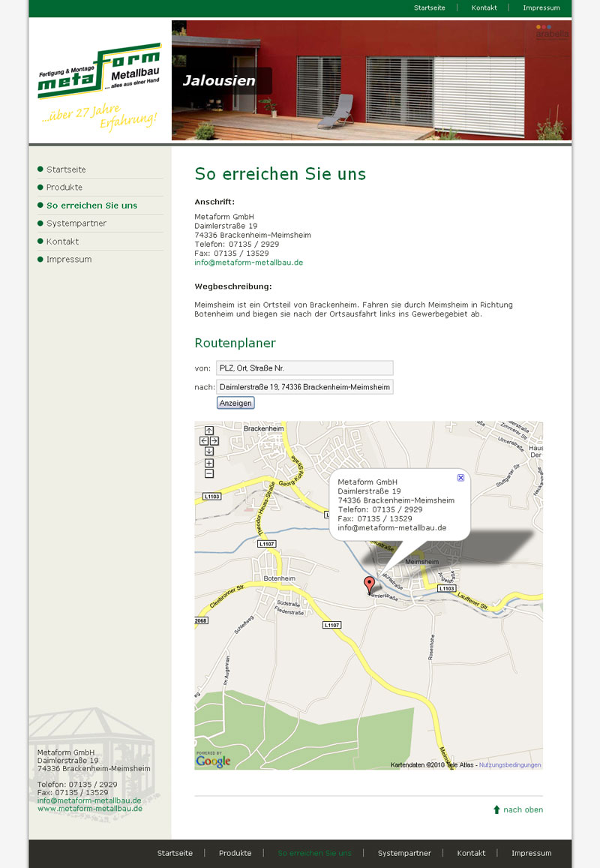Click the Anzeigen button

click(x=235, y=403)
